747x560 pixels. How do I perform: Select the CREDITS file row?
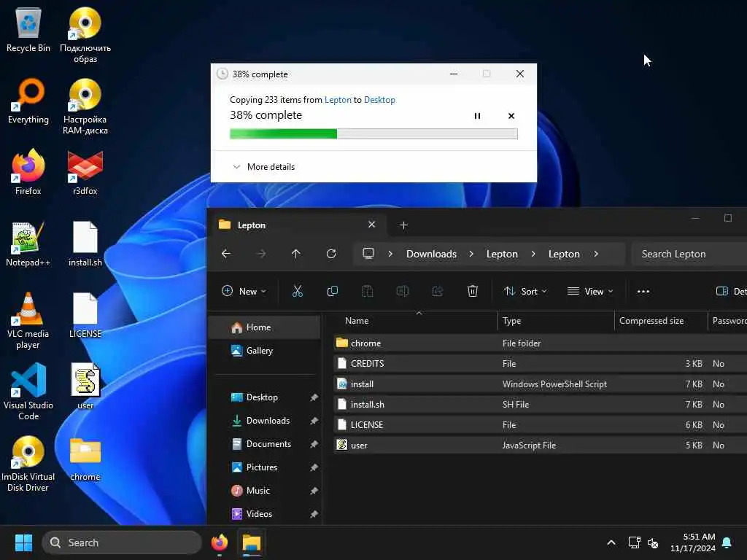pos(541,363)
